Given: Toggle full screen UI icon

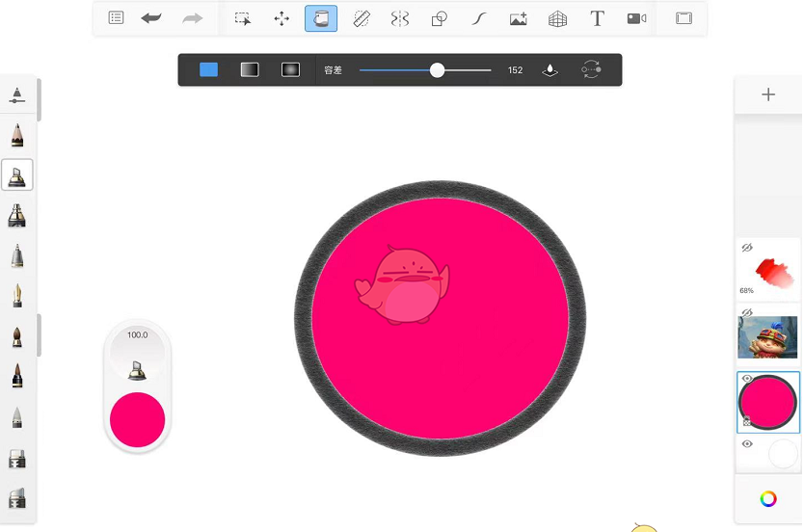Looking at the screenshot, I should [684, 18].
